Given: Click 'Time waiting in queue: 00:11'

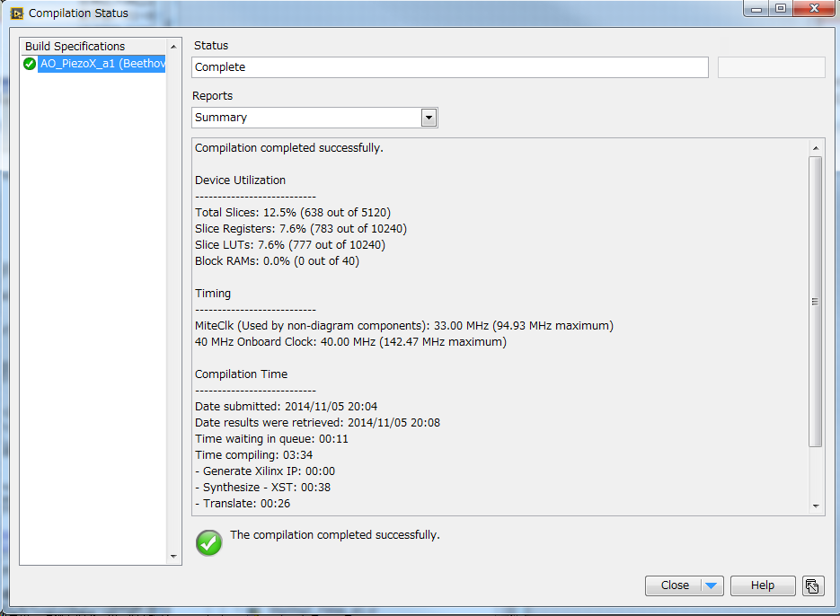Looking at the screenshot, I should click(271, 439).
